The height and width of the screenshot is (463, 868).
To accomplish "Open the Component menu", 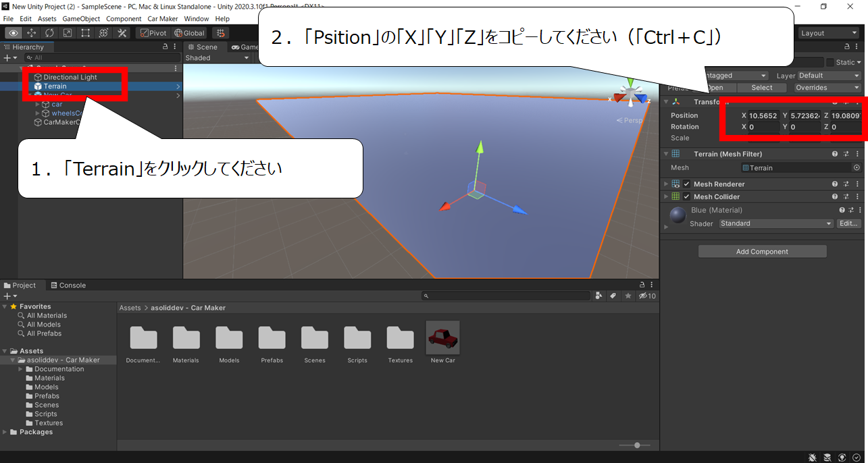I will click(124, 19).
